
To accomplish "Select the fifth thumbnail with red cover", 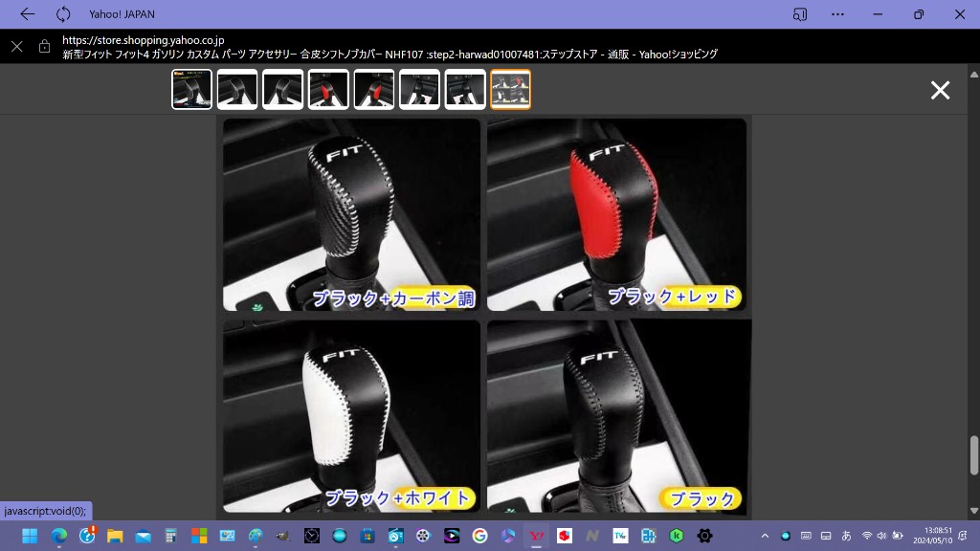I will [x=374, y=89].
